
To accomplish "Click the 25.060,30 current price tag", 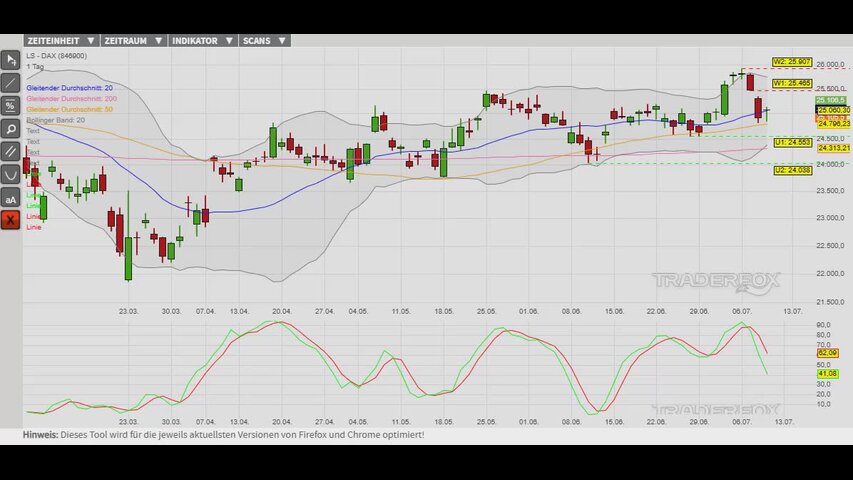I will tap(833, 110).
